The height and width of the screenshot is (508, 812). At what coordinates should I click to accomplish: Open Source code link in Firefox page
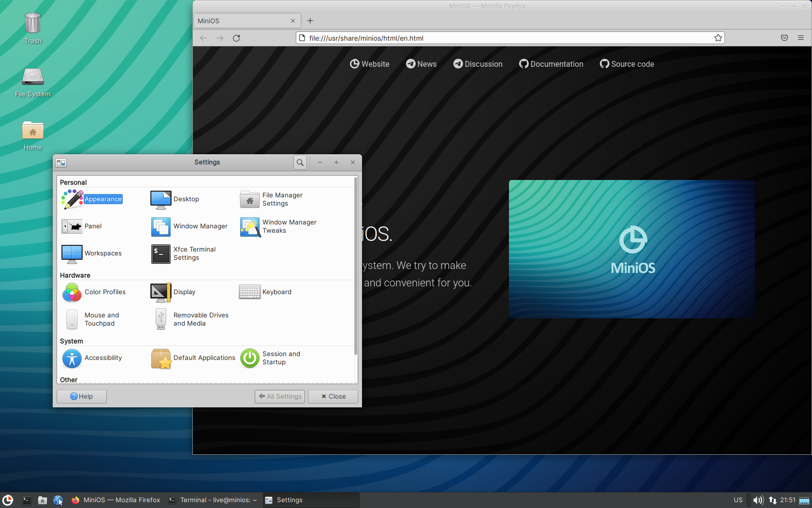(627, 64)
